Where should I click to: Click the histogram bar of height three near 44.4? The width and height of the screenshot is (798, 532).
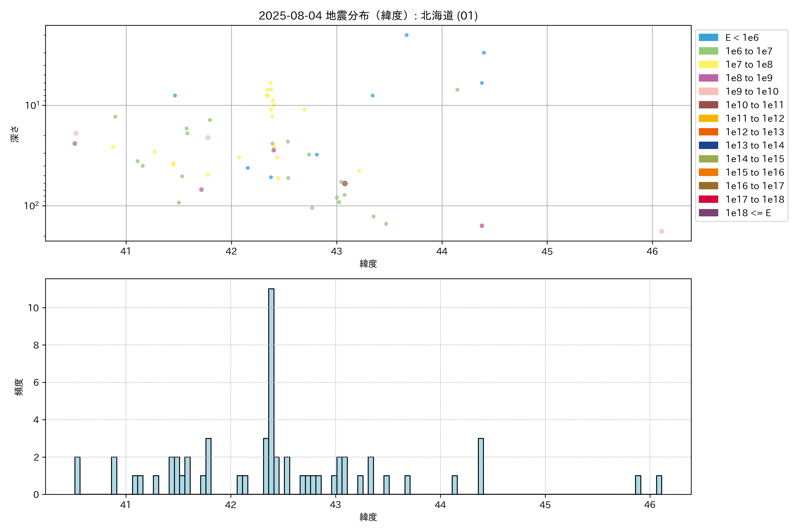(x=481, y=467)
